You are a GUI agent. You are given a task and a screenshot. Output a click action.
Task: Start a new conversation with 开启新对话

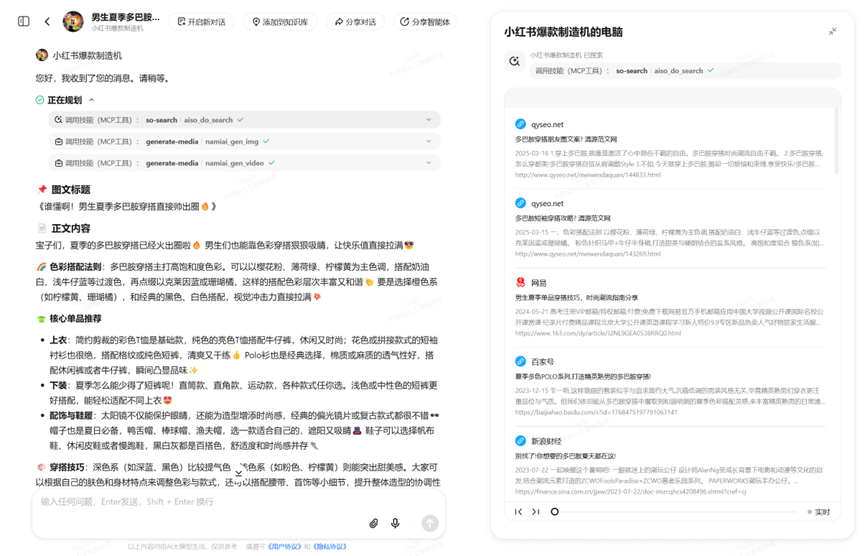pyautogui.click(x=201, y=22)
